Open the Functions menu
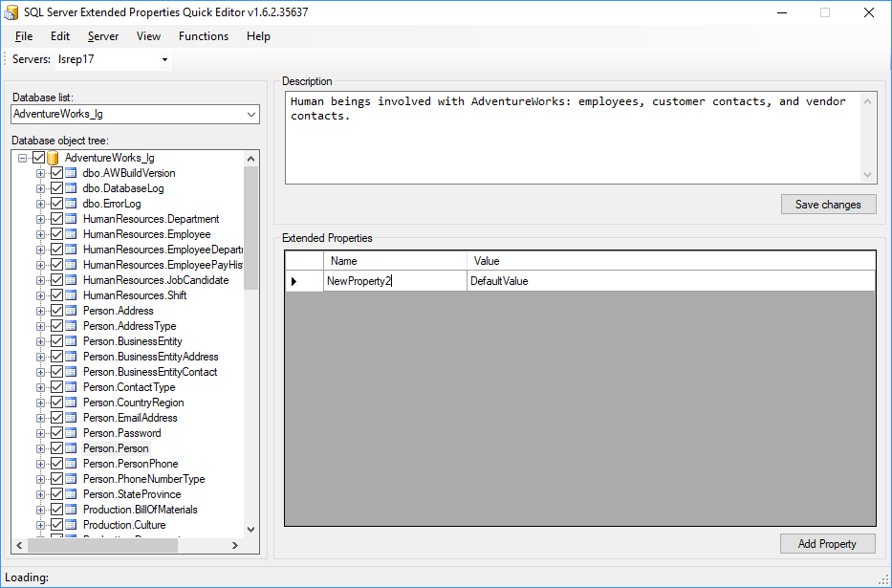 204,36
